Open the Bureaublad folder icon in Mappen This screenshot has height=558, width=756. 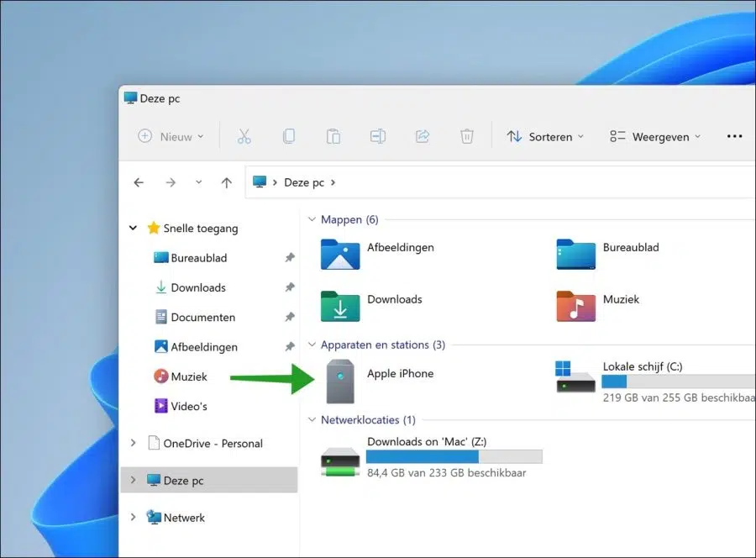(x=575, y=254)
